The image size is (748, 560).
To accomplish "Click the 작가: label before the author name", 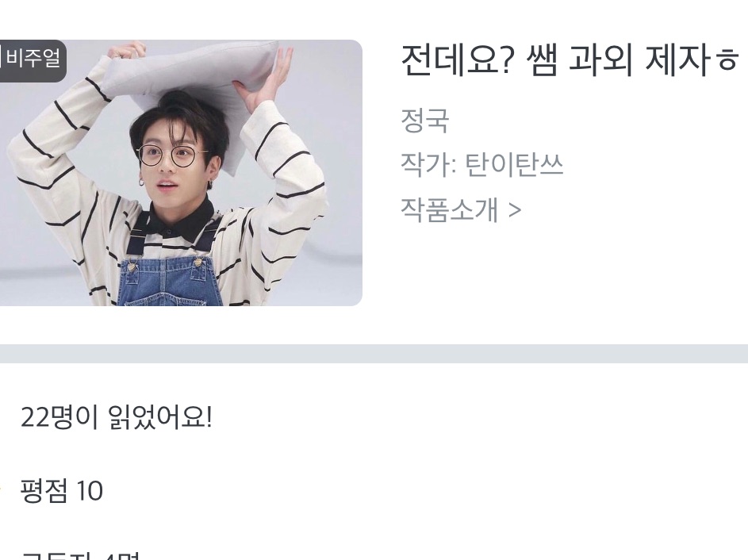I will click(429, 165).
